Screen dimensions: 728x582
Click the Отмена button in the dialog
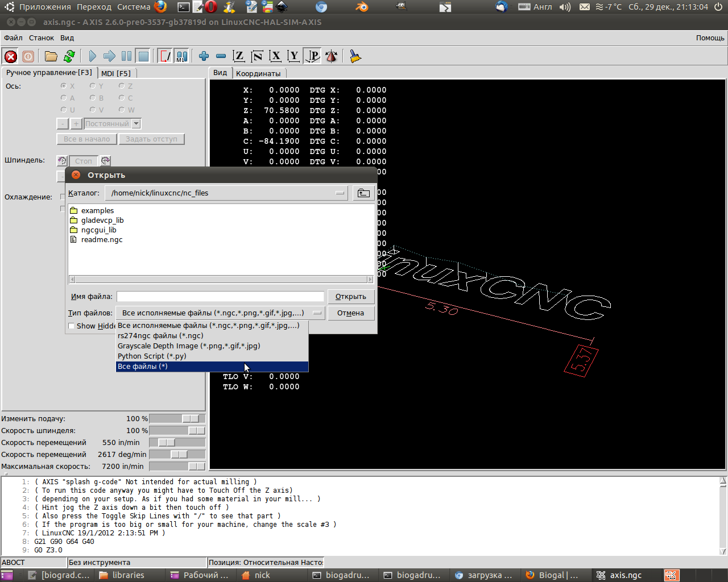tap(350, 313)
